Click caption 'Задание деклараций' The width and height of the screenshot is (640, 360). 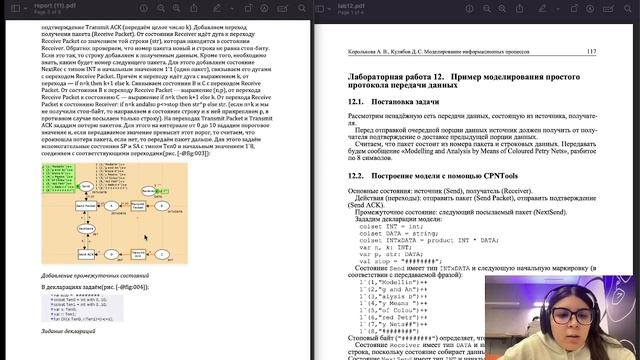click(68, 331)
